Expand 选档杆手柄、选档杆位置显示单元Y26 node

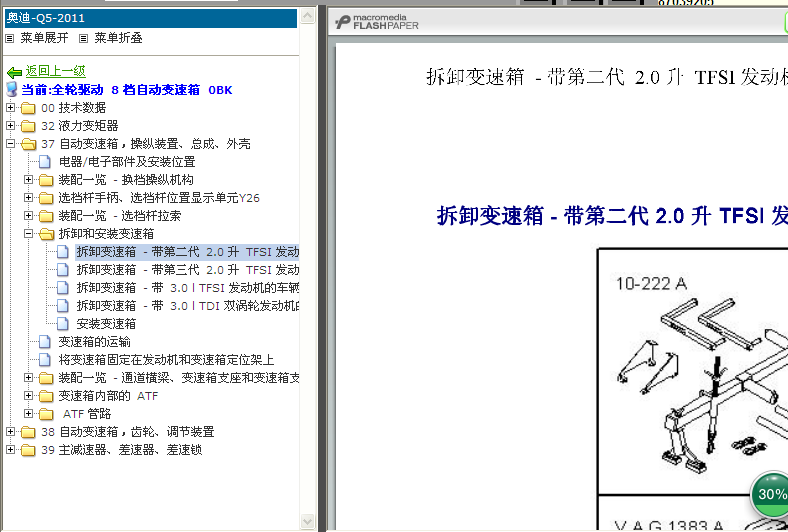click(29, 197)
